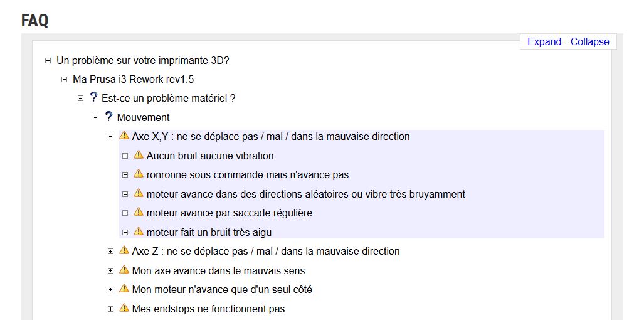This screenshot has width=644, height=320.
Task: Select Mon moteur n'avance que d'un seul côté
Action: pyautogui.click(x=222, y=290)
